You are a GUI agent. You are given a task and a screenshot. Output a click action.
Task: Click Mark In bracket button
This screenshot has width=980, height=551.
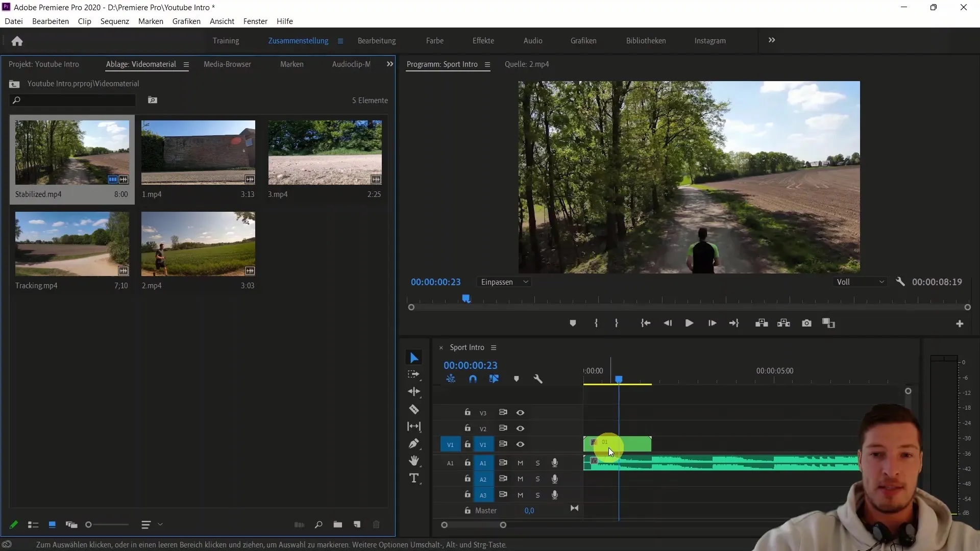click(x=596, y=323)
